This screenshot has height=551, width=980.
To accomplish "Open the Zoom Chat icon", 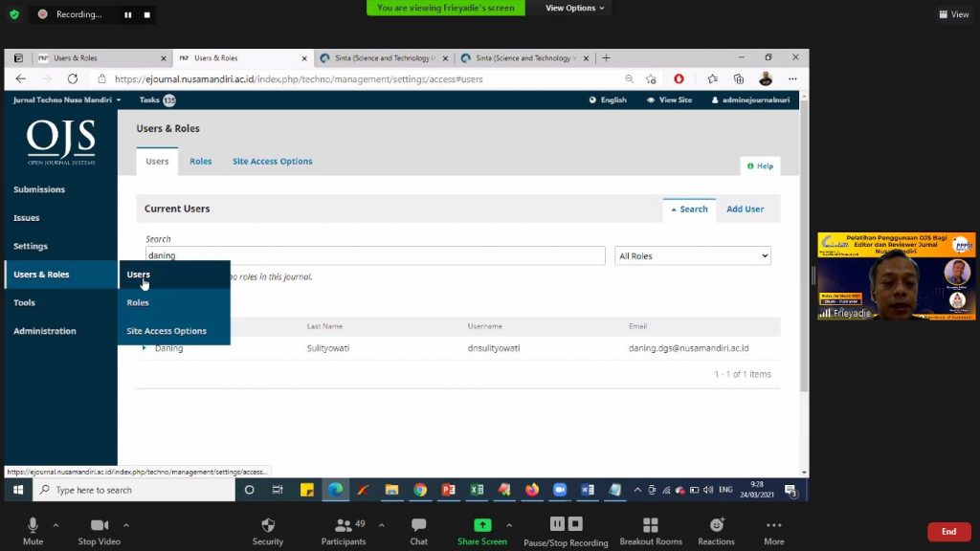I will 418,525.
